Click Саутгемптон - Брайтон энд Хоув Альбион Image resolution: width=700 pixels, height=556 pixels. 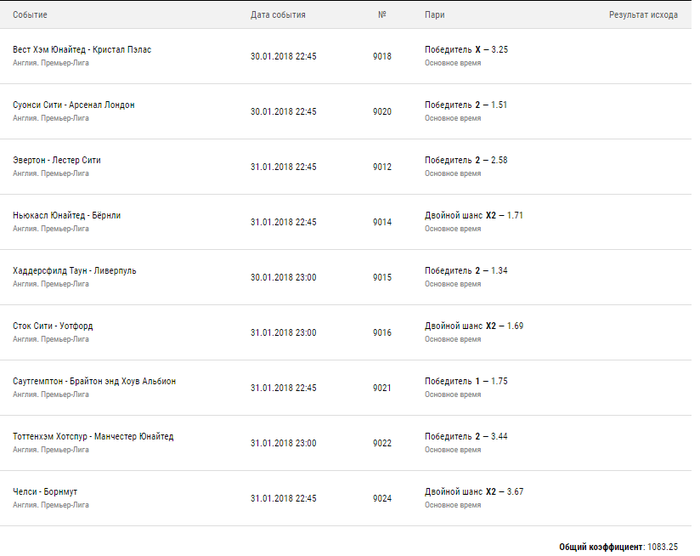point(94,381)
